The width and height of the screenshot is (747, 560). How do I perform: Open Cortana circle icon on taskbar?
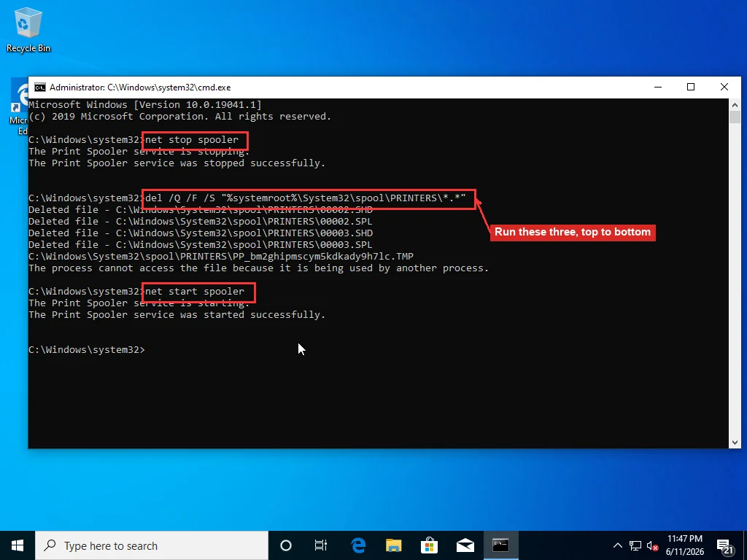[286, 545]
